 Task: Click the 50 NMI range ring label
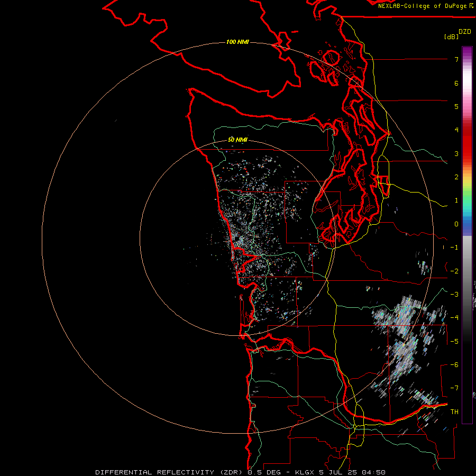click(237, 140)
